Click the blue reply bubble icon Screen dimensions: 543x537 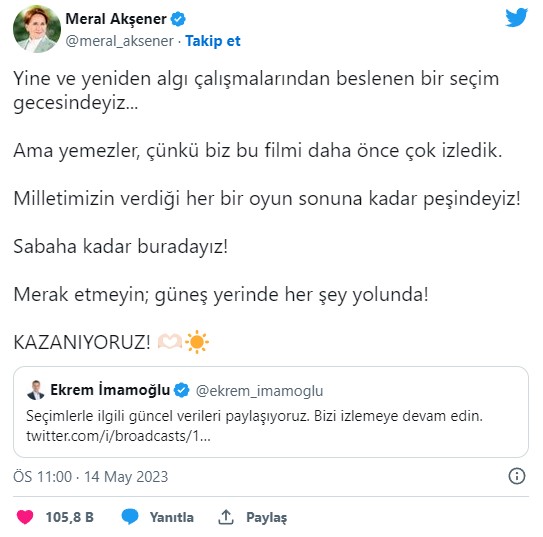pyautogui.click(x=130, y=517)
